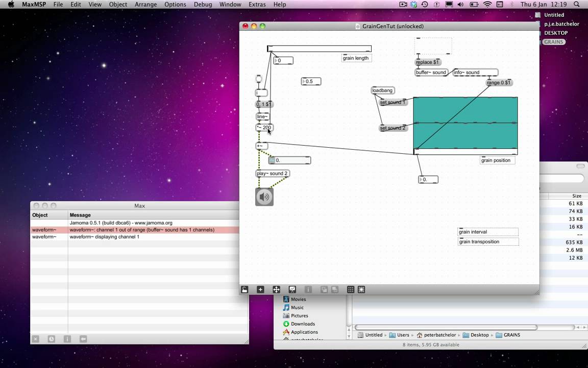Viewport: 588px width, 368px height.
Task: Click Desktop in Finder path bar
Action: [x=476, y=335]
